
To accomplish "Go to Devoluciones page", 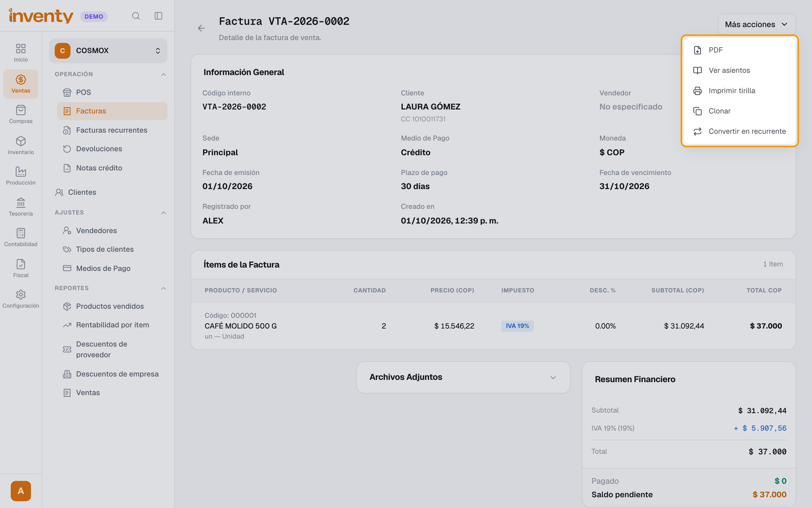I will (112, 149).
